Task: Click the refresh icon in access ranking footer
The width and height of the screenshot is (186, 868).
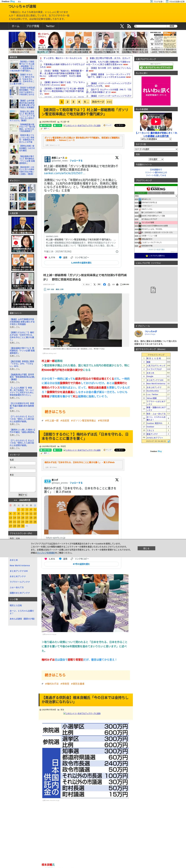Action: (x=169, y=441)
